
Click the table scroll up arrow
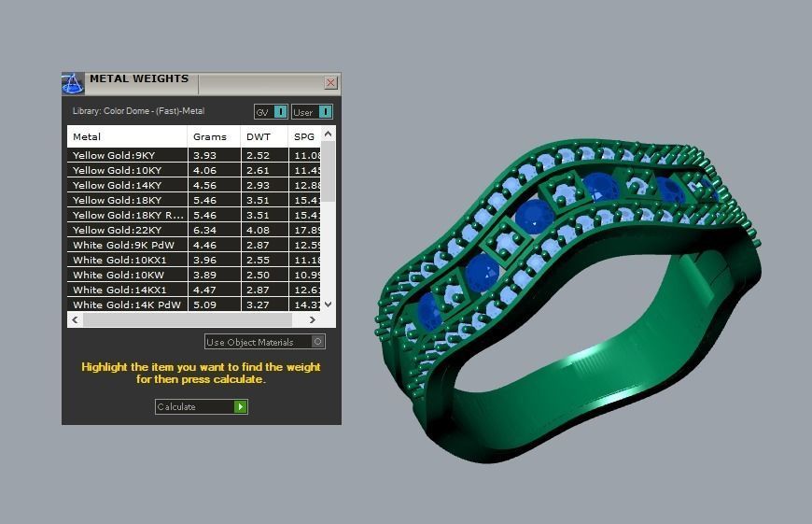328,134
